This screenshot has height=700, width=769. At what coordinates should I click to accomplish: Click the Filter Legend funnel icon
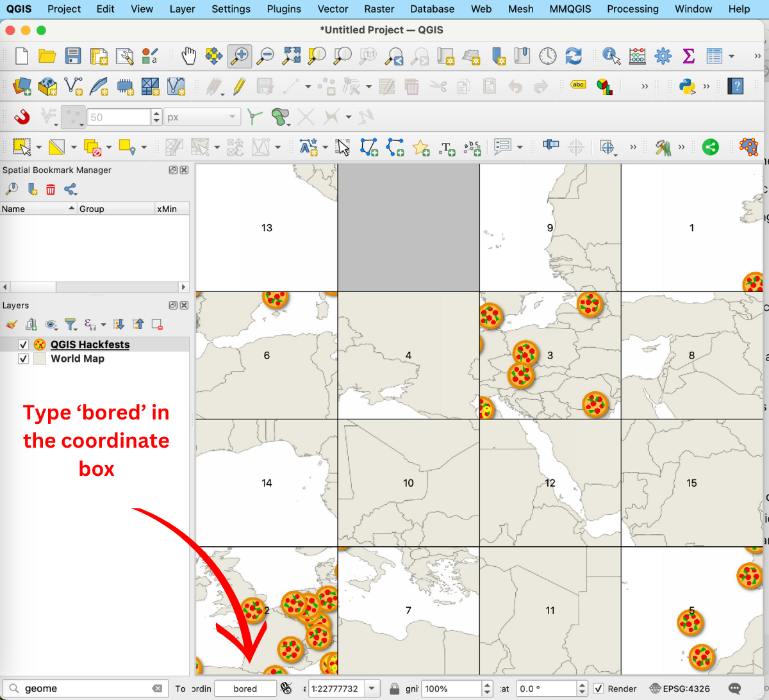[70, 325]
